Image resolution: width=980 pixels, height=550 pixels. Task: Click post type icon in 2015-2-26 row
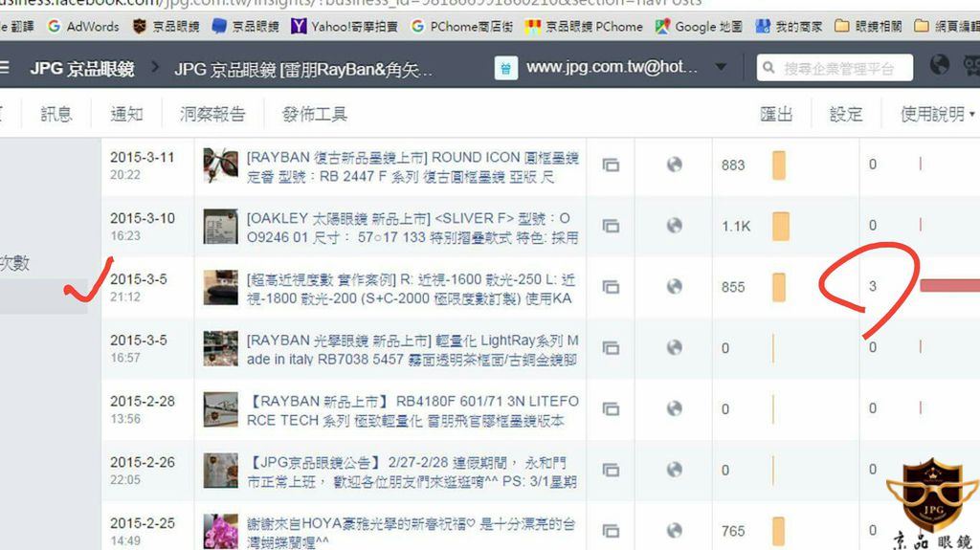(611, 470)
